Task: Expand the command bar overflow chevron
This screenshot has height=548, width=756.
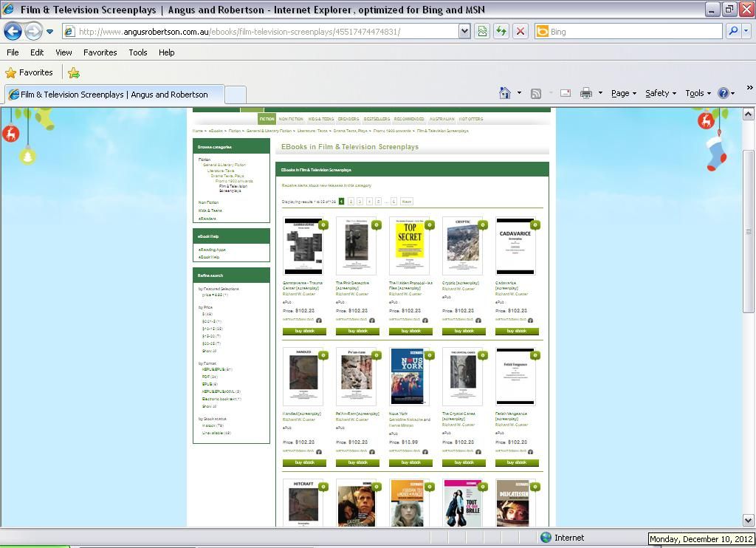Action: coord(749,88)
